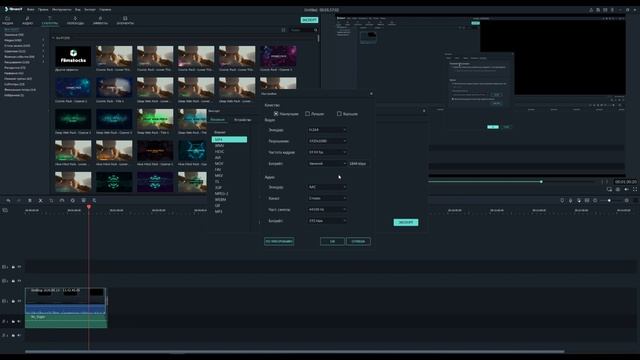Click the preview volume speaker icon
The image size is (640, 360).
click(x=627, y=189)
